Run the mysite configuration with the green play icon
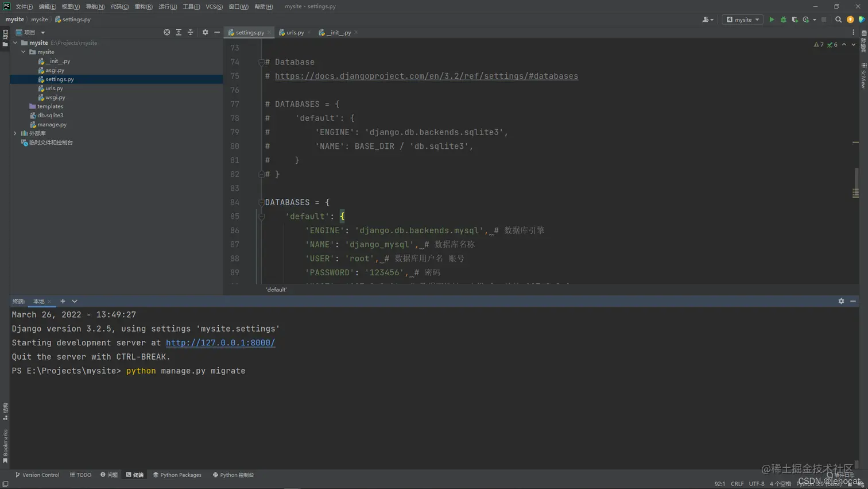The width and height of the screenshot is (868, 489). pyautogui.click(x=772, y=20)
